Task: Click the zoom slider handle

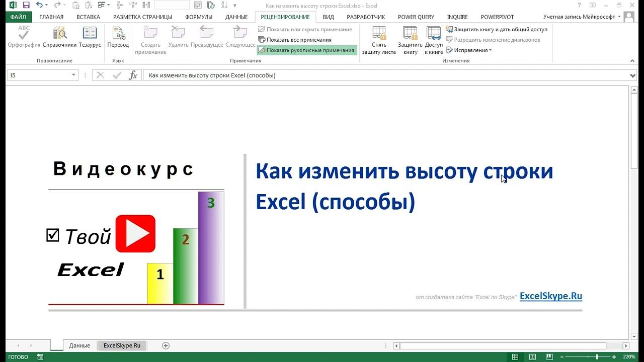Action: click(597, 357)
